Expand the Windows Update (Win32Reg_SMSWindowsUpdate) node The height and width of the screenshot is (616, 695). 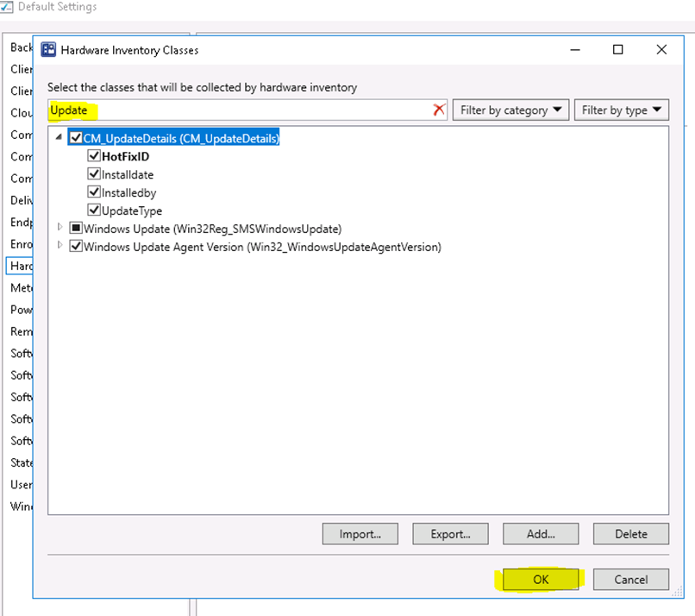[59, 228]
